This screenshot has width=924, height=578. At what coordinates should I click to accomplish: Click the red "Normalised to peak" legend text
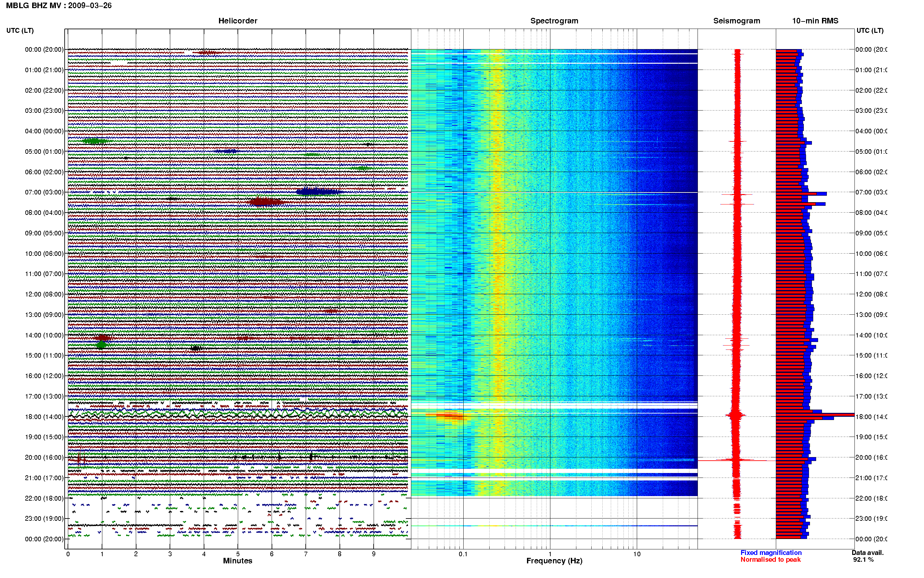(770, 559)
